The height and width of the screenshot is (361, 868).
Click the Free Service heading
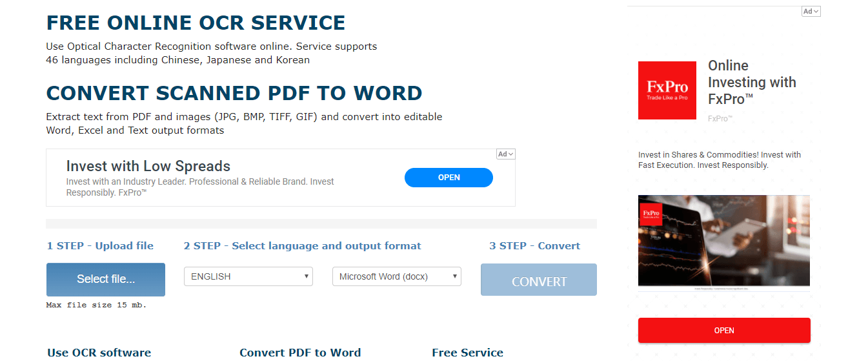pos(467,353)
